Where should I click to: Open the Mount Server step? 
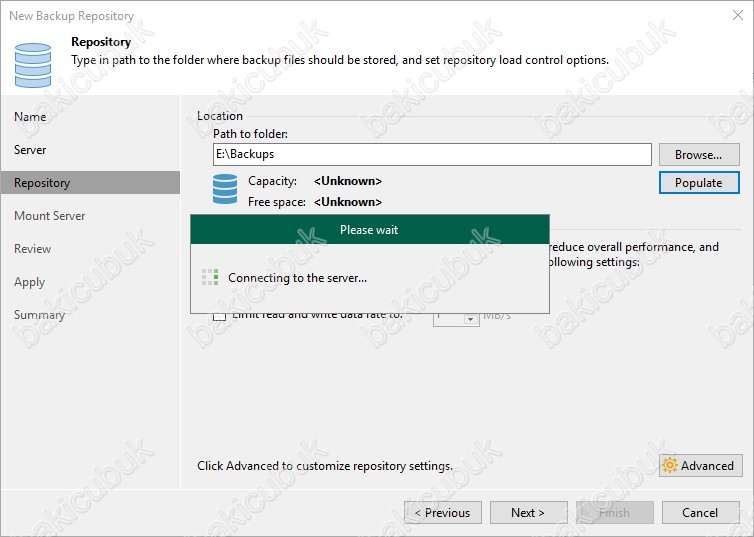click(x=49, y=216)
